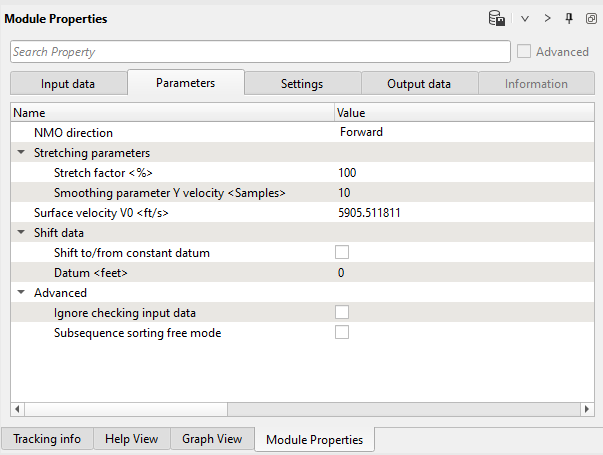Click the right arrow in panel header
Viewport: 603px width, 455px height.
pyautogui.click(x=547, y=18)
